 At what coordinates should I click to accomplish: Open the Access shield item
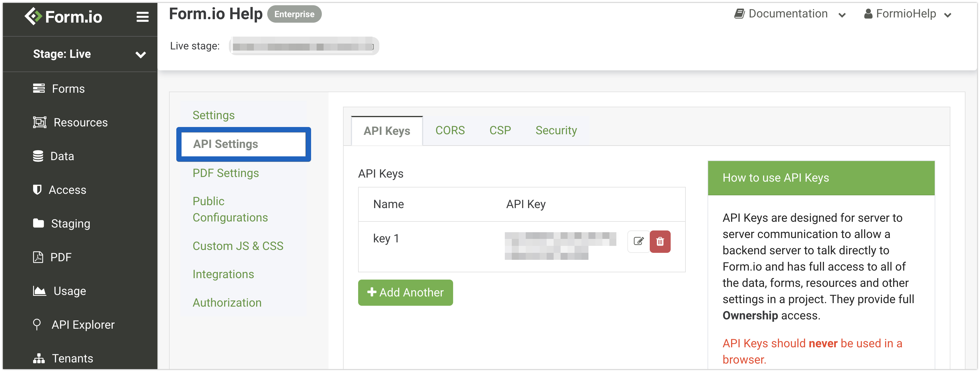pyautogui.click(x=37, y=189)
